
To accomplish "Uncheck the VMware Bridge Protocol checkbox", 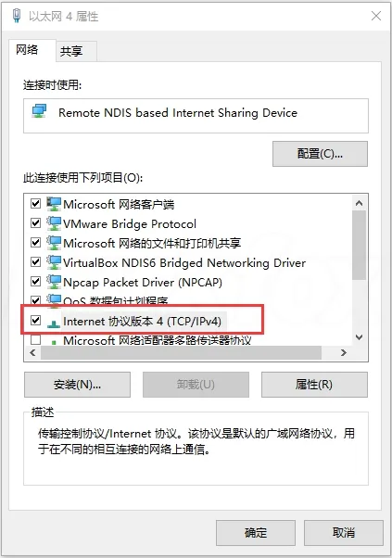I will click(35, 223).
